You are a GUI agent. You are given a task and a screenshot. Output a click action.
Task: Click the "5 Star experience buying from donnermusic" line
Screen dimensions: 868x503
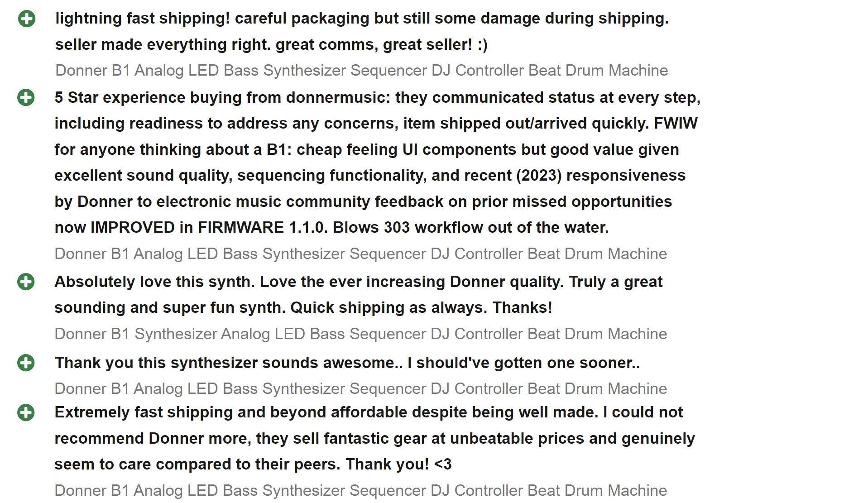click(377, 98)
